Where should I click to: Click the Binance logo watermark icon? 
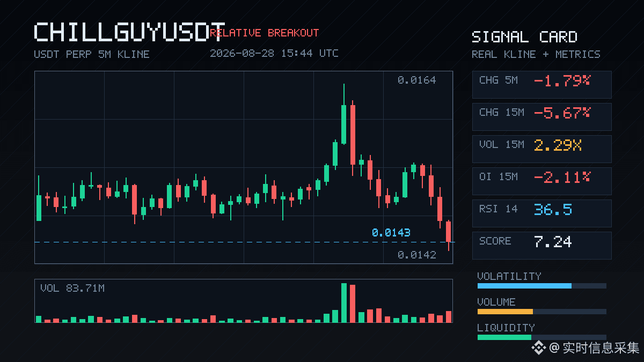point(538,348)
